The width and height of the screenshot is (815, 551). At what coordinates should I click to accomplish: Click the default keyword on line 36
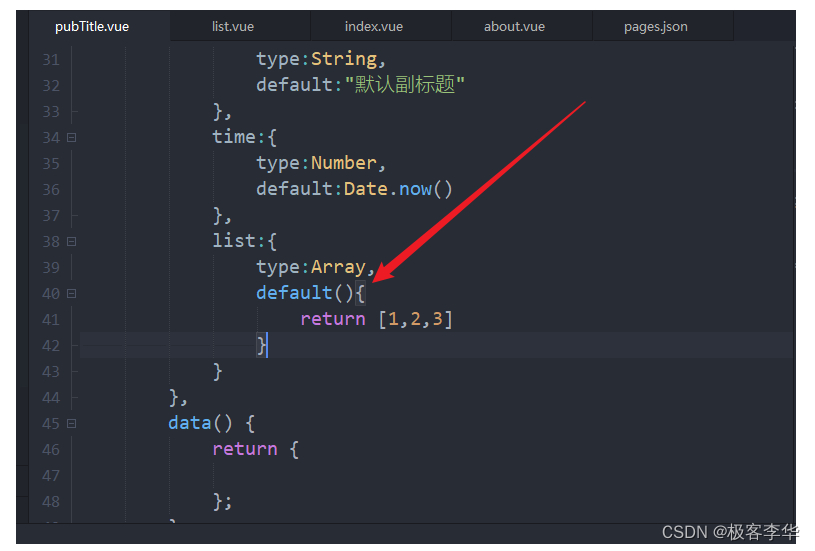[294, 189]
